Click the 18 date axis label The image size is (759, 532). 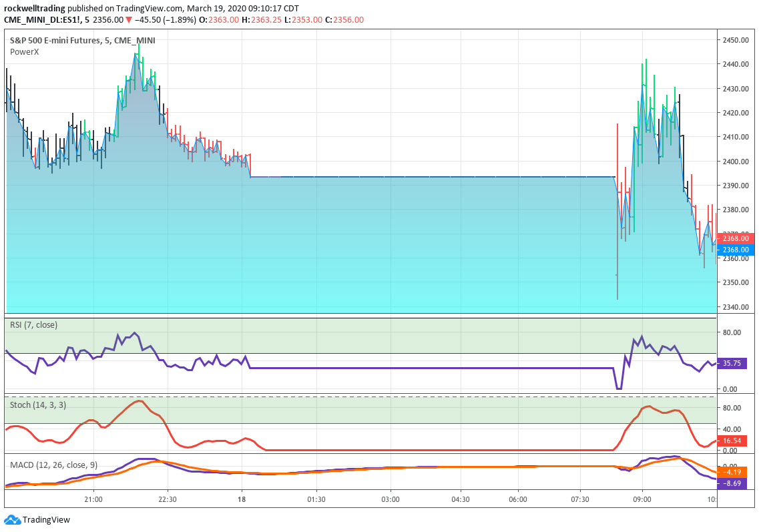[242, 499]
